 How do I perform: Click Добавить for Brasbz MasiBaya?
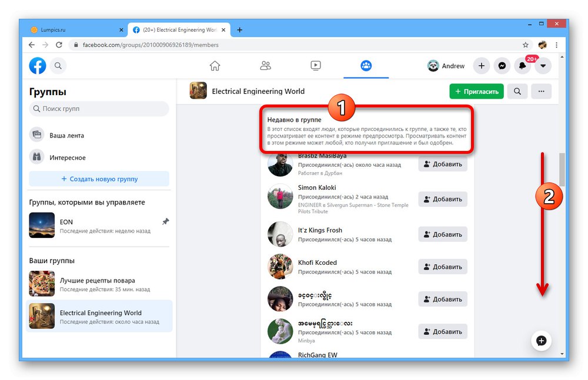443,164
